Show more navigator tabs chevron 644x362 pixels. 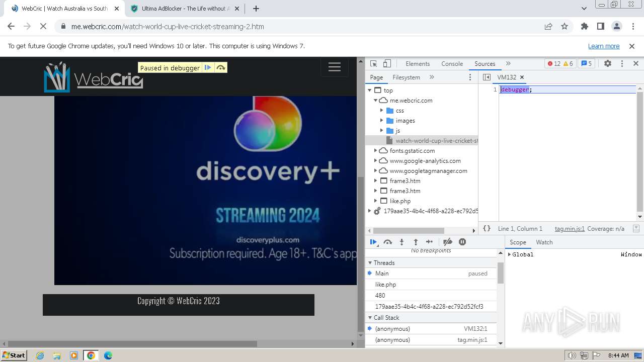pos(432,77)
